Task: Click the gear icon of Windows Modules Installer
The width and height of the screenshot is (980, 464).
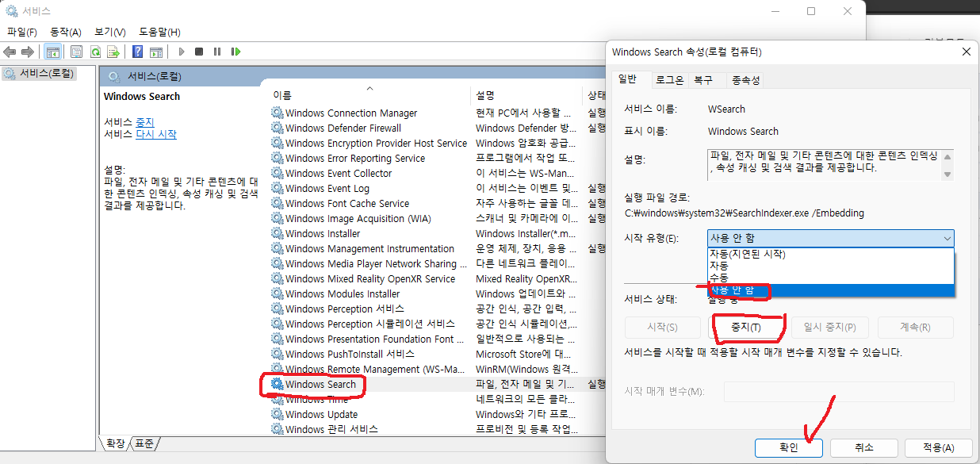Action: point(278,293)
